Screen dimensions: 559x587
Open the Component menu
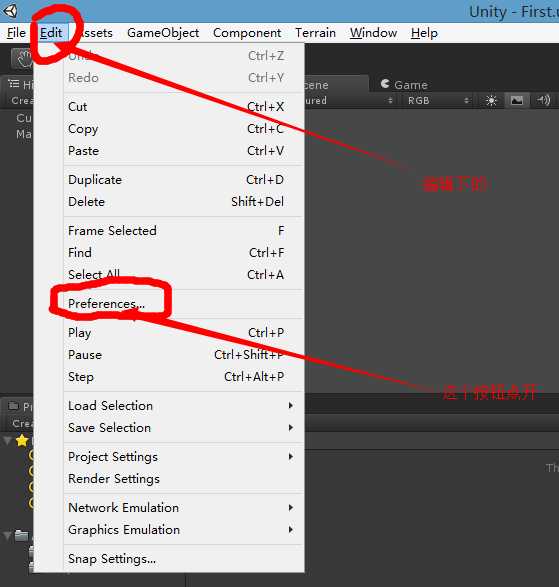[x=247, y=33]
